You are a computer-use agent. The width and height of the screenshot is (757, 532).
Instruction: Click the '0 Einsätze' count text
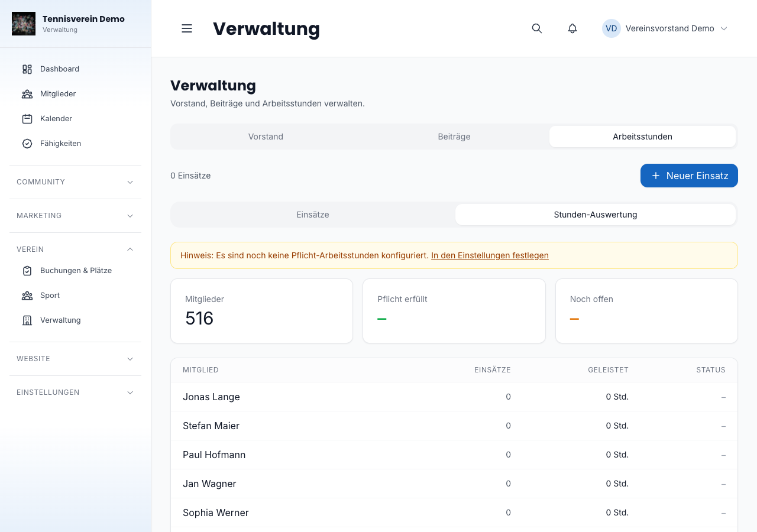[190, 176]
